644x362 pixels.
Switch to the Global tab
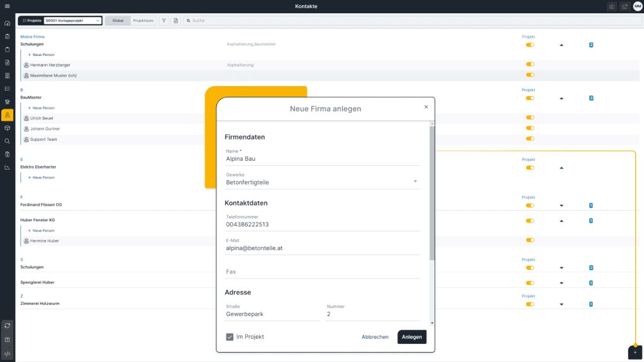pyautogui.click(x=118, y=21)
